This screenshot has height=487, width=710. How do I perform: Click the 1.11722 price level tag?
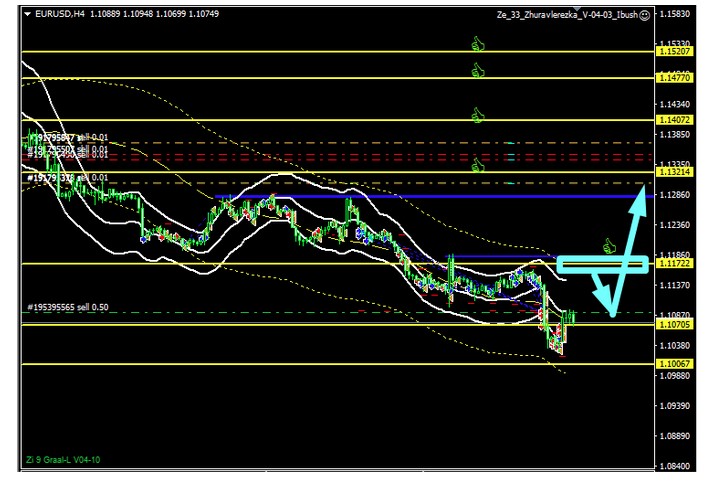[x=673, y=263]
